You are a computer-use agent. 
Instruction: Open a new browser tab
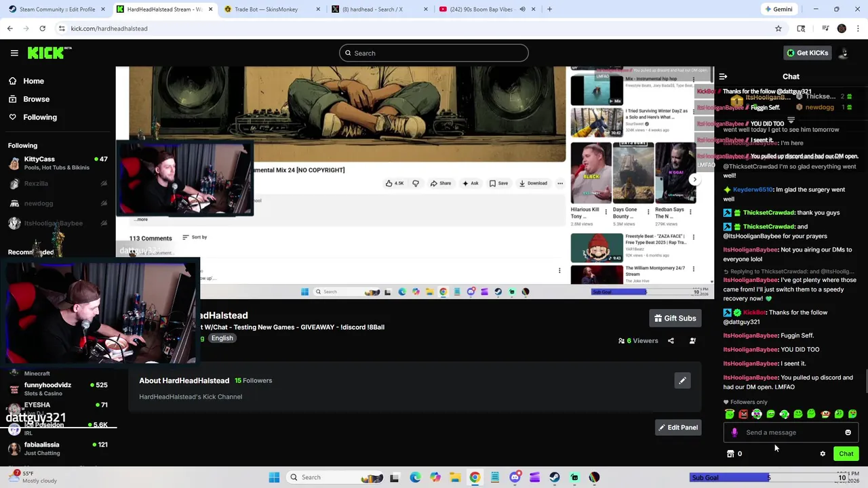(549, 9)
